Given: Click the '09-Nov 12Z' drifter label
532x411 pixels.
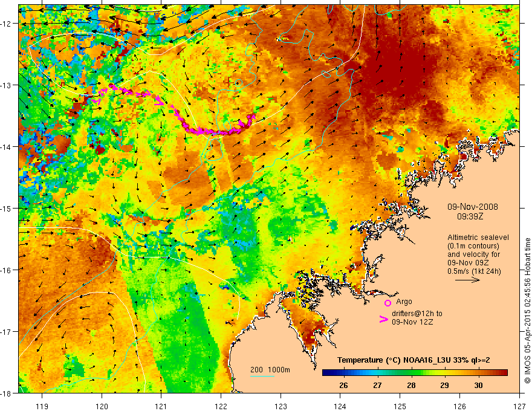Looking at the screenshot, I should 412,322.
